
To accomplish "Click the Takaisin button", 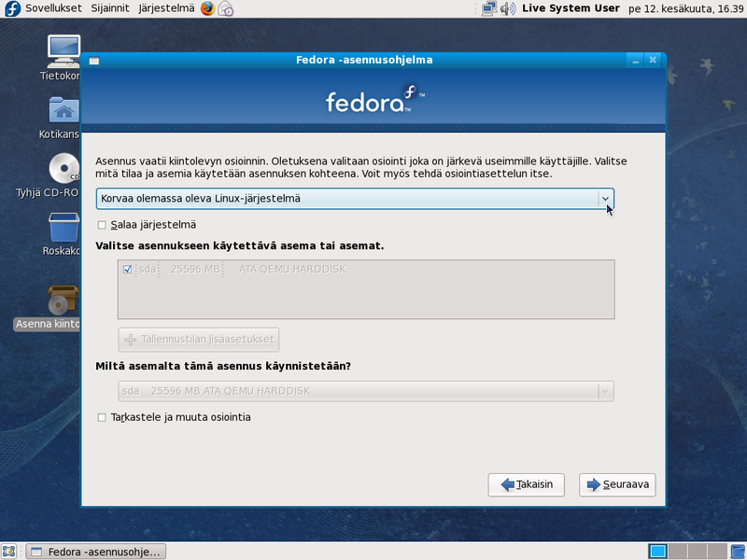I will (526, 484).
